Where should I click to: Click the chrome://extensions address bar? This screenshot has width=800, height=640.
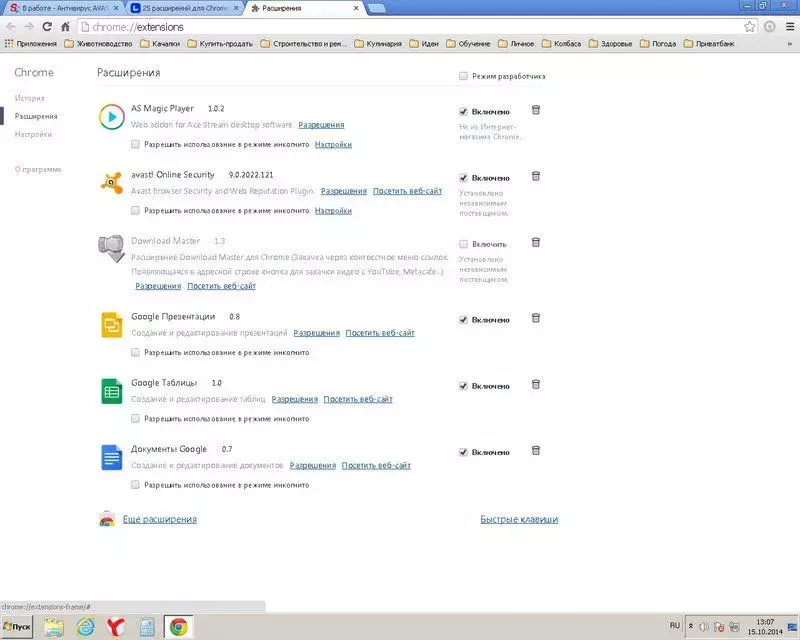pyautogui.click(x=411, y=27)
